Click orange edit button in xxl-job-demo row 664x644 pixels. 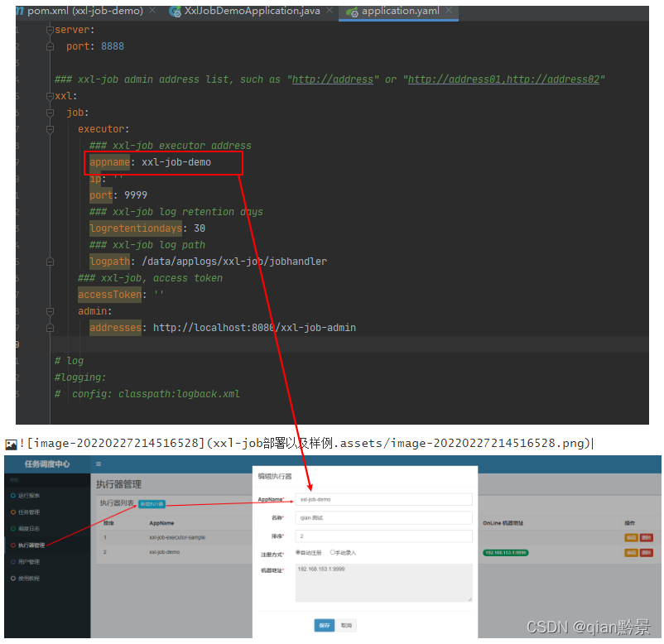(631, 553)
